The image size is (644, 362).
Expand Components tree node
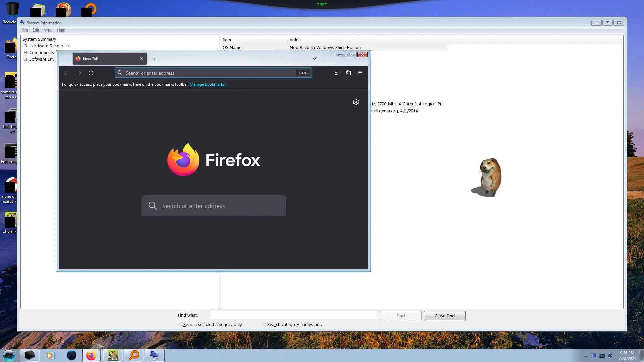pyautogui.click(x=25, y=53)
